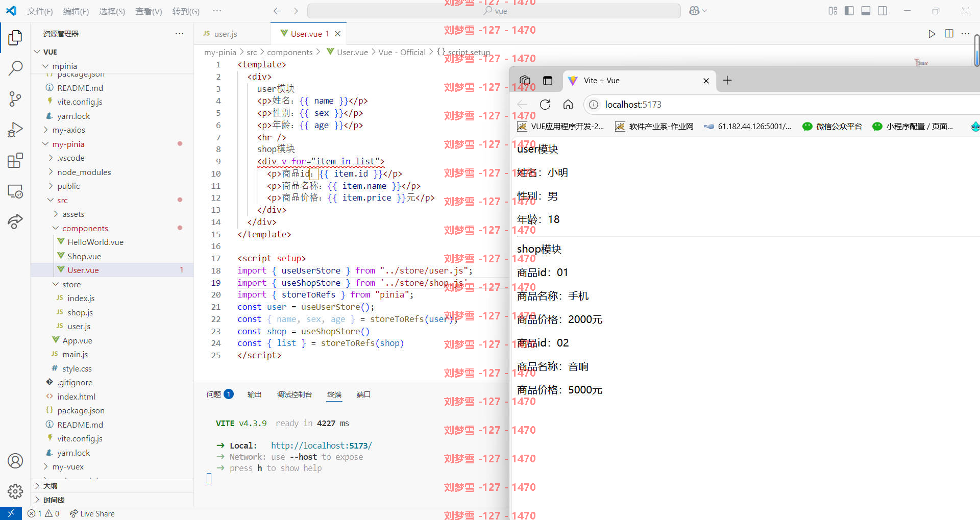980x520 pixels.
Task: Open the 查看(V) menu
Action: [x=149, y=11]
